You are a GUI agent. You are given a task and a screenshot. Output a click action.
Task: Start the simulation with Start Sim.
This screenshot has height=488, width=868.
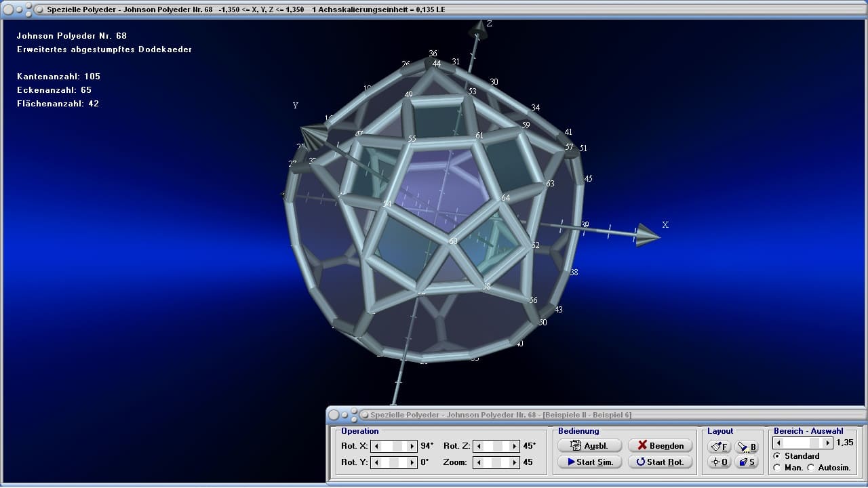click(589, 462)
